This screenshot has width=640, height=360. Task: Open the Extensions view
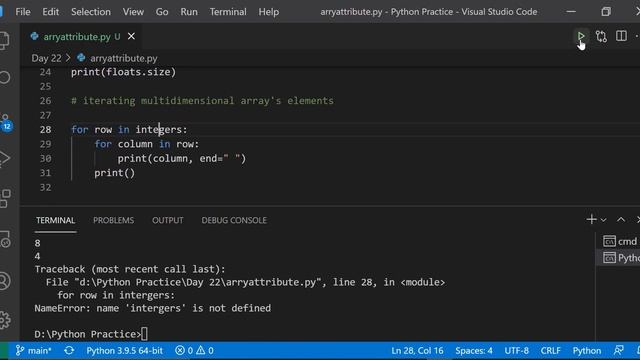[5, 198]
